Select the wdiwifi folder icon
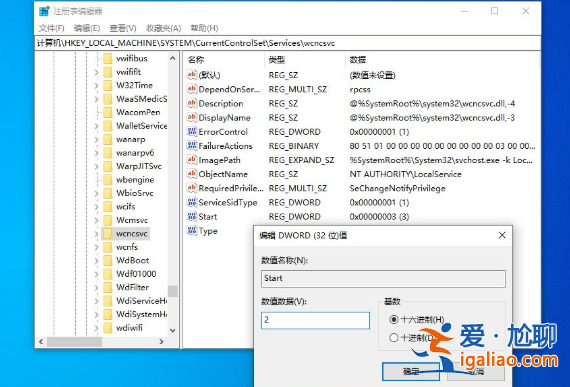This screenshot has height=387, width=570. (108, 328)
